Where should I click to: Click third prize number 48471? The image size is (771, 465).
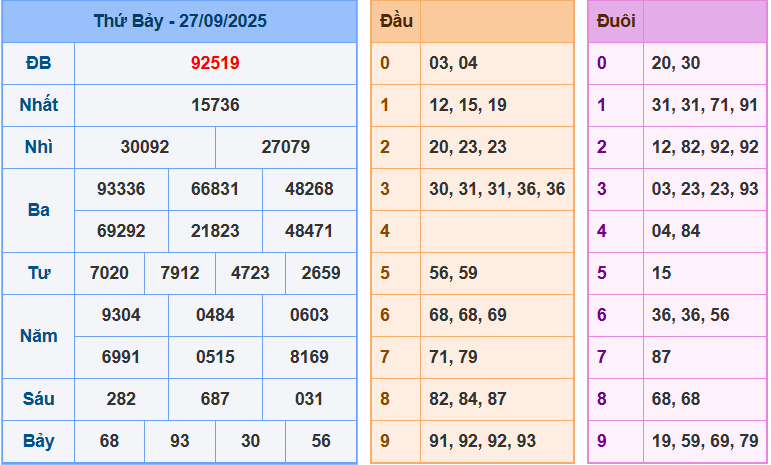tap(309, 231)
